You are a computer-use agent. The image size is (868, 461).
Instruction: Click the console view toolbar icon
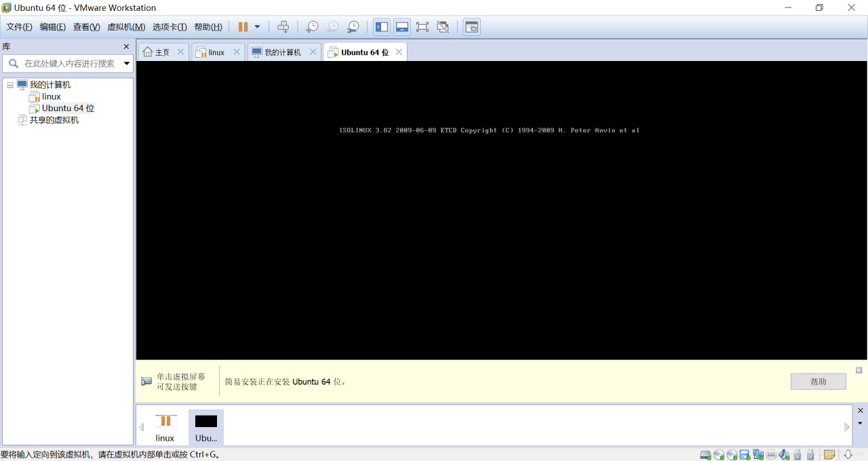tap(472, 27)
